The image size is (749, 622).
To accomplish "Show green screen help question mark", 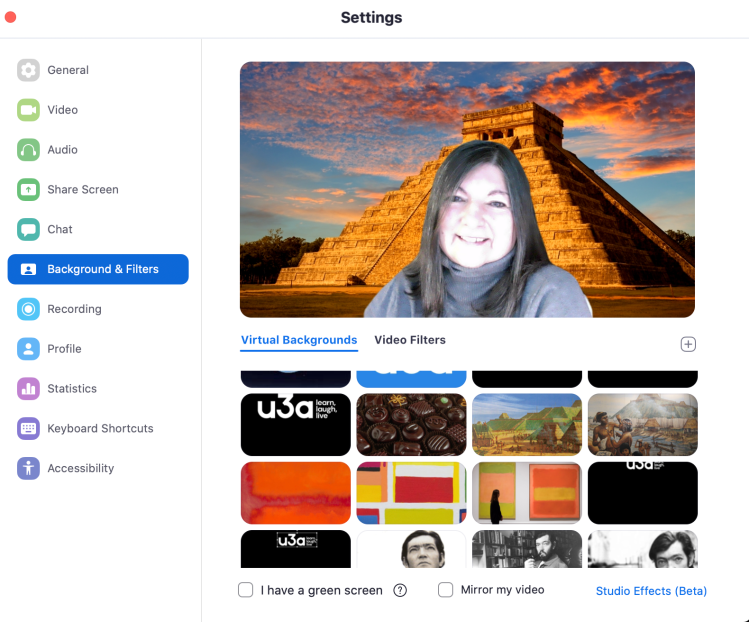I will [x=400, y=590].
